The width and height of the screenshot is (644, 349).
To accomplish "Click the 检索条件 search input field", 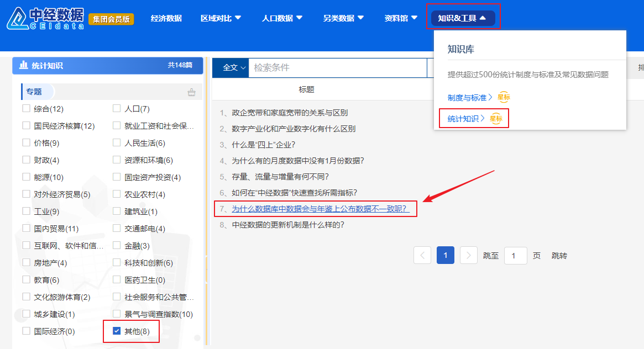I will (x=337, y=67).
